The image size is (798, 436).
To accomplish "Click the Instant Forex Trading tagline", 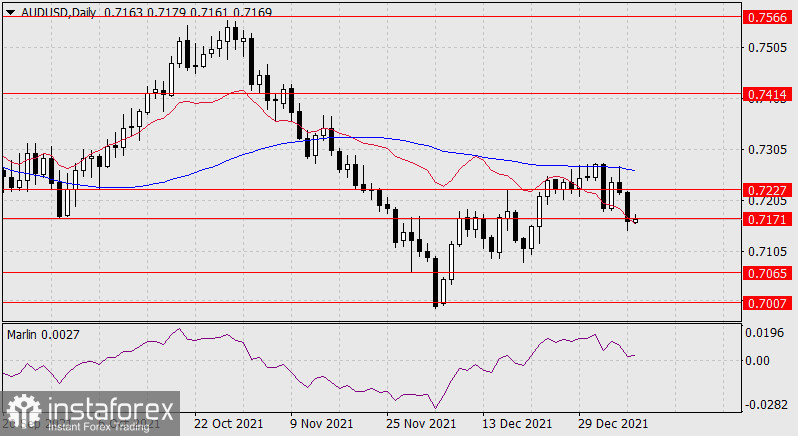I will [94, 425].
